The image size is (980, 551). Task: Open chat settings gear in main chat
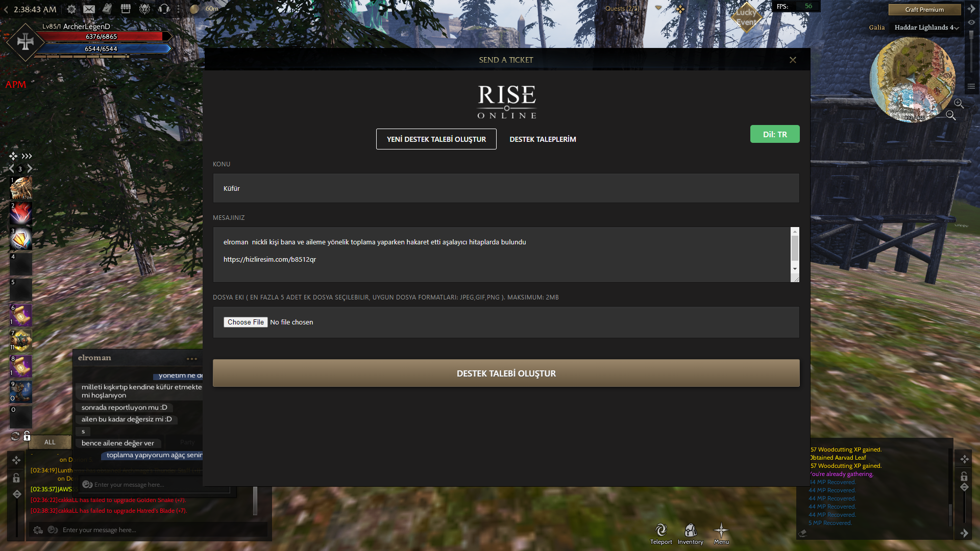38,530
